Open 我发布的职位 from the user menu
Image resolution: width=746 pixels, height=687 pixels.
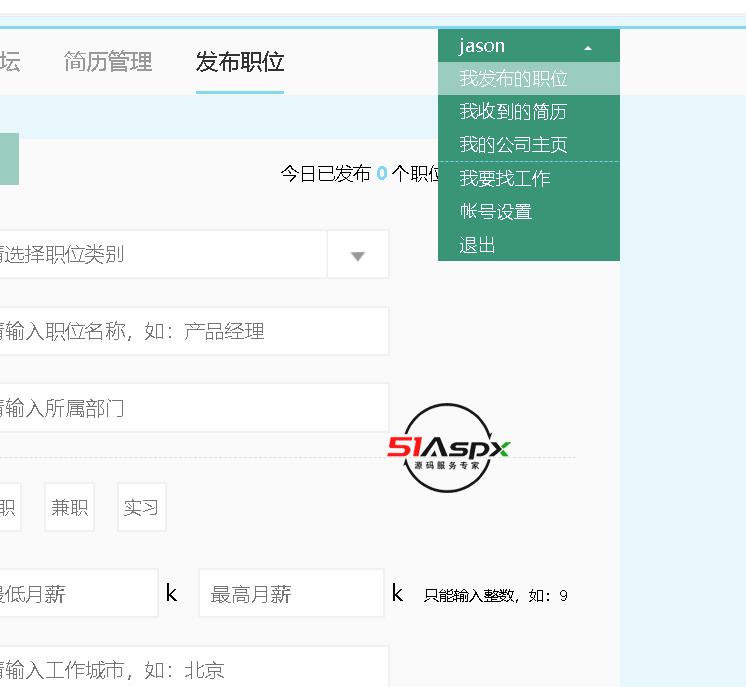pos(513,79)
